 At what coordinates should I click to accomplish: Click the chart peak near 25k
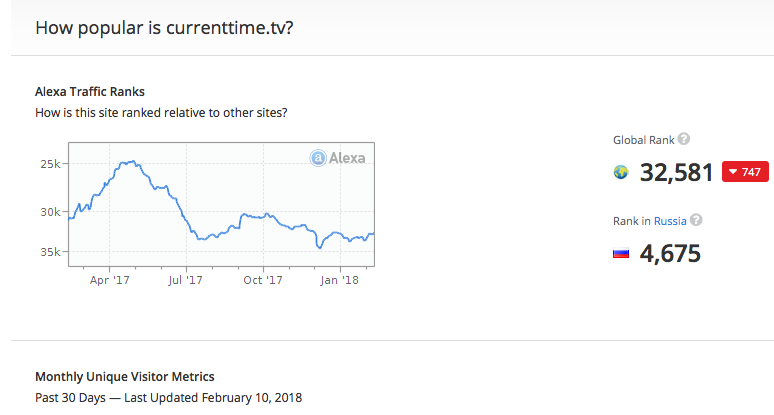pyautogui.click(x=128, y=161)
